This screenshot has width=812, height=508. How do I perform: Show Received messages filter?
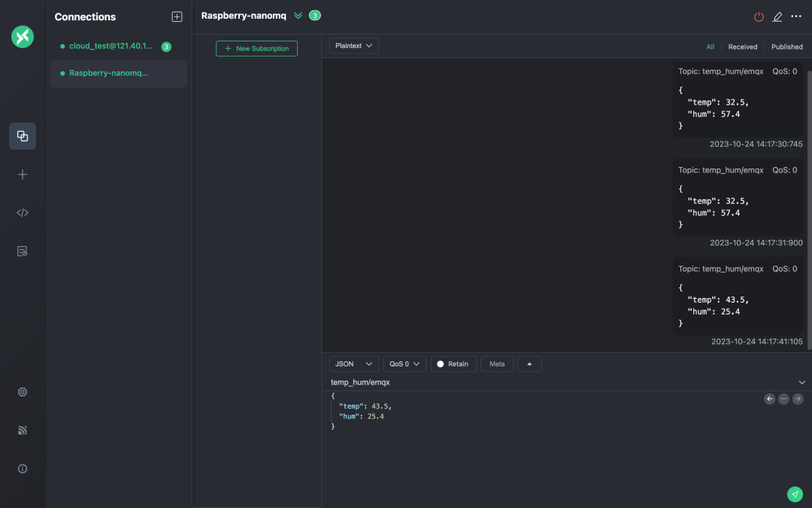(x=743, y=47)
